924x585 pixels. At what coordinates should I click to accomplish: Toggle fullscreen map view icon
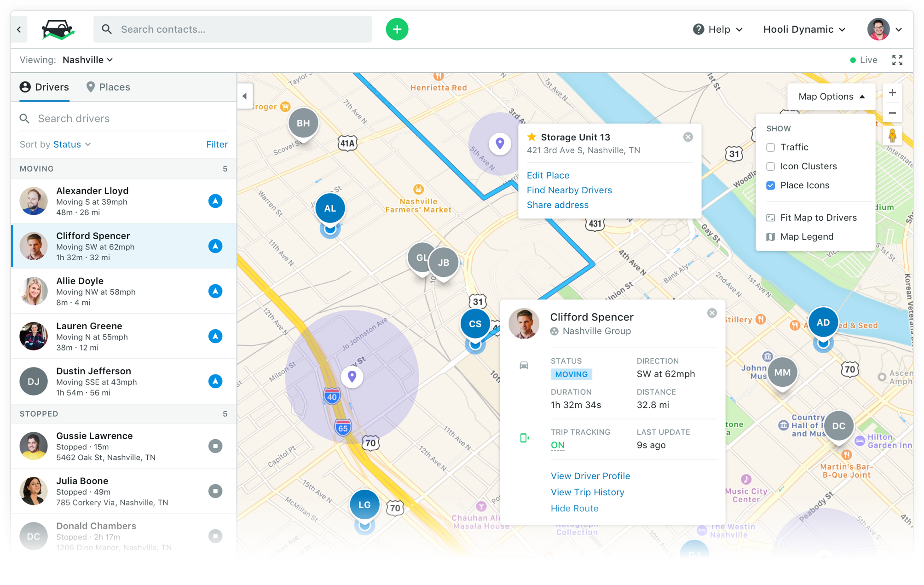point(897,60)
